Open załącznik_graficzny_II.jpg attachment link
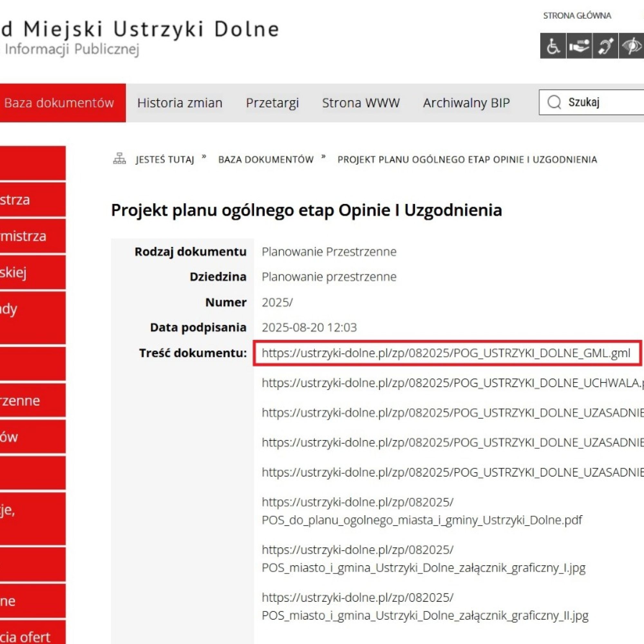Image resolution: width=644 pixels, height=644 pixels. [425, 615]
